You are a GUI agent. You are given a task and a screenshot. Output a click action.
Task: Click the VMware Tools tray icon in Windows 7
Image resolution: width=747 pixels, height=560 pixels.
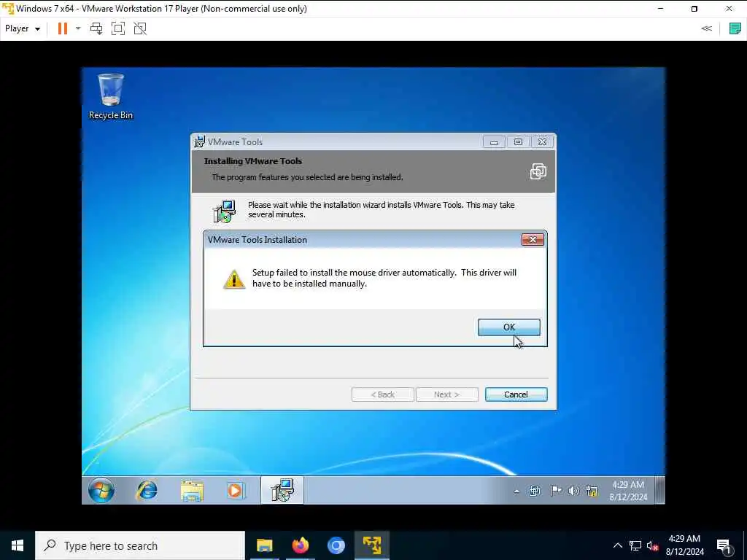pos(535,491)
